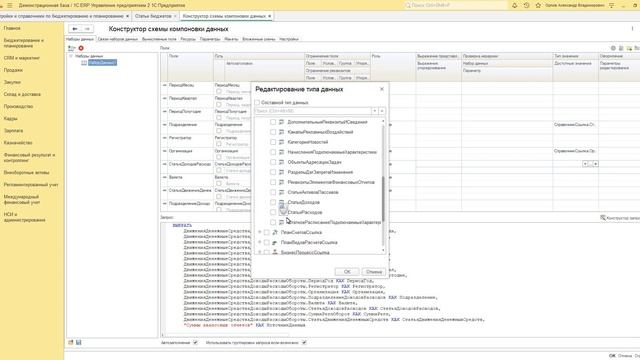
Task: Toggle the Автозаполнение checkbox at the bottom
Action: tap(195, 343)
